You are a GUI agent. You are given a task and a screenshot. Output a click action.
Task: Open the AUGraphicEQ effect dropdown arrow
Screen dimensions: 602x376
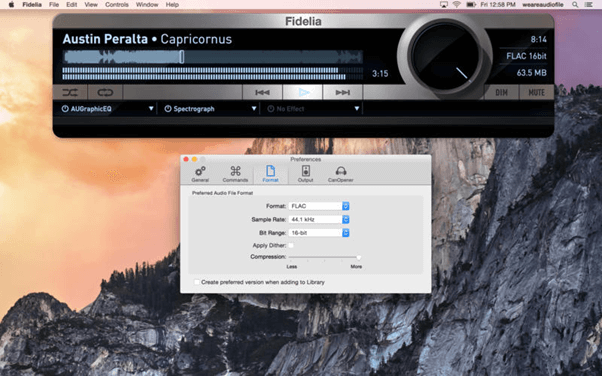(x=151, y=109)
